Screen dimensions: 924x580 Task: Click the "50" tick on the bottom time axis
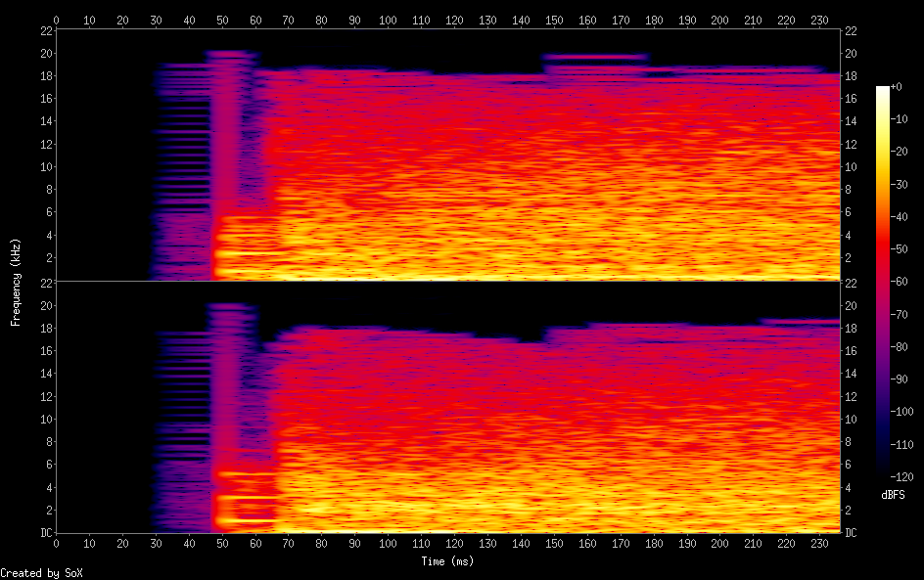tap(222, 544)
